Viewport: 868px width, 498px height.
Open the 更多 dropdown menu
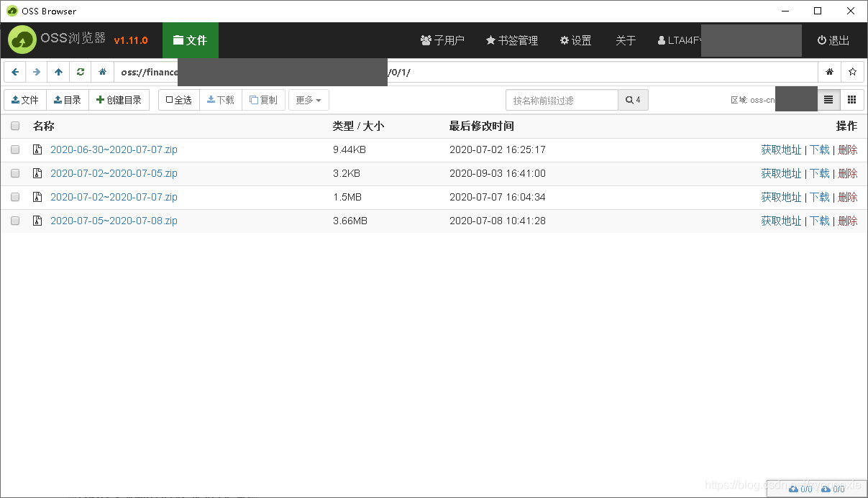click(x=308, y=99)
